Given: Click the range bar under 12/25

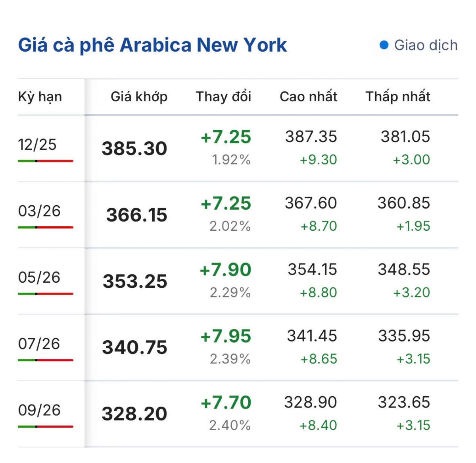Looking at the screenshot, I should 46,161.
